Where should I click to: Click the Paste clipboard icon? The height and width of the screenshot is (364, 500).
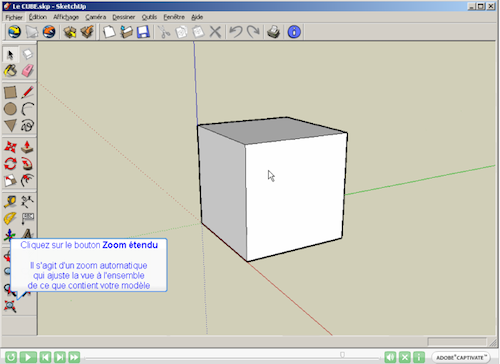[x=198, y=32]
